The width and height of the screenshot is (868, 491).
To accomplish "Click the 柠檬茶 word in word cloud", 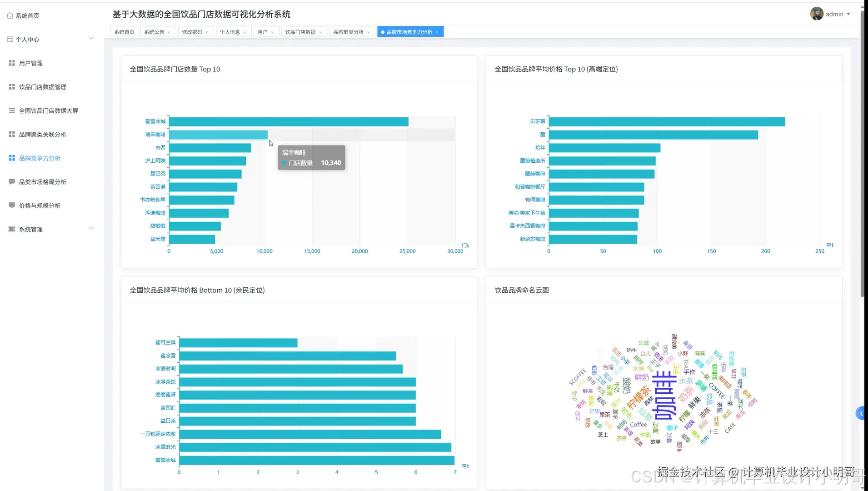I will click(x=639, y=397).
